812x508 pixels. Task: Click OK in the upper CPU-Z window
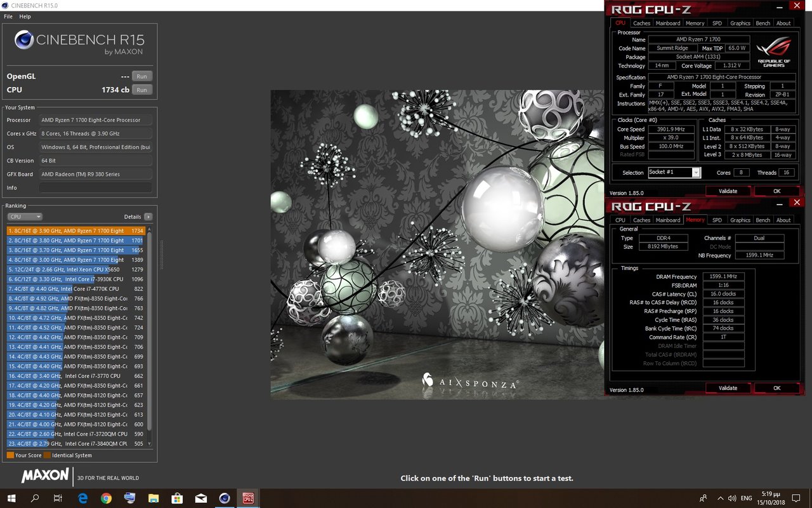pyautogui.click(x=777, y=191)
